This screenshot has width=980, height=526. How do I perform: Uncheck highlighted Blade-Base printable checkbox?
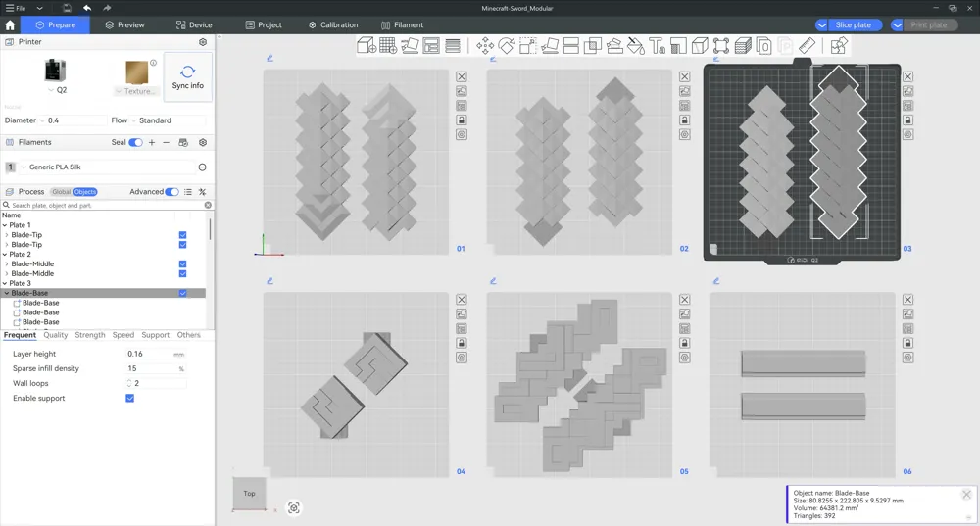[182, 293]
